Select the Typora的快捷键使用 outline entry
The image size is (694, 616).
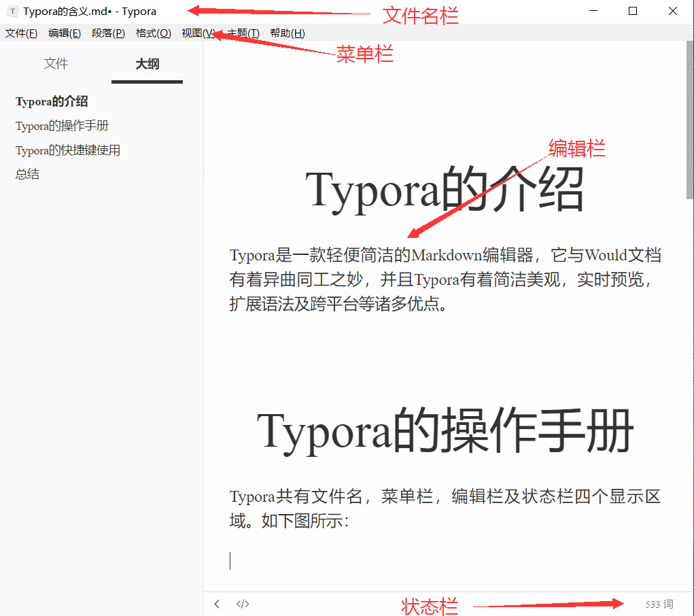[x=67, y=150]
